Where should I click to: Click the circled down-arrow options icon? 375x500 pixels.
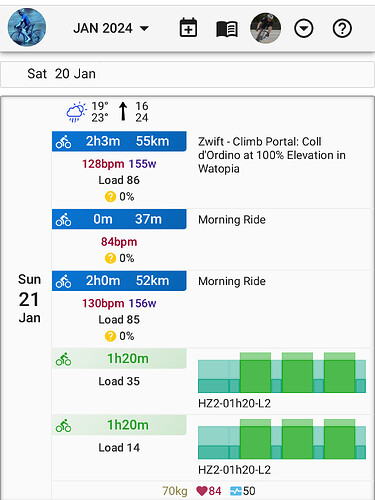[x=303, y=28]
